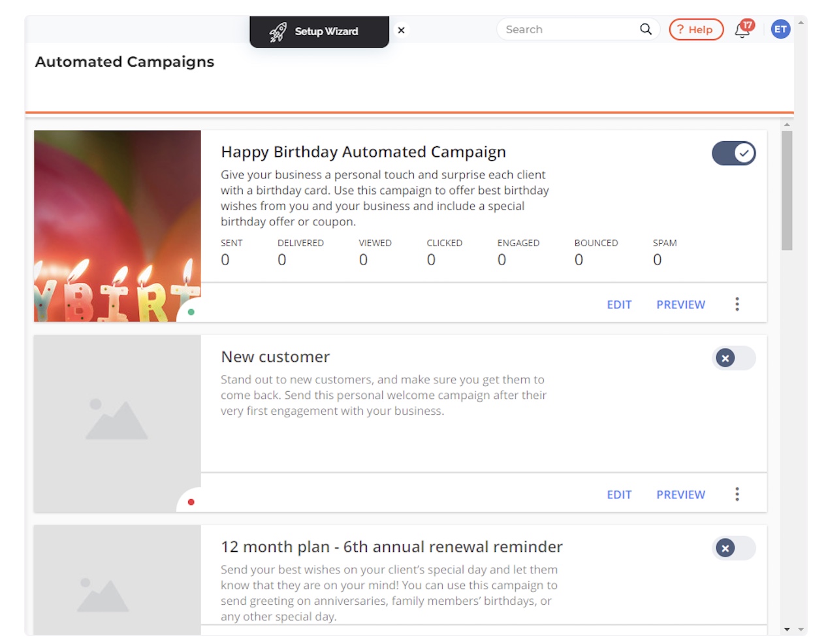Click the search magnifier icon
This screenshot has height=644, width=828.
(646, 29)
